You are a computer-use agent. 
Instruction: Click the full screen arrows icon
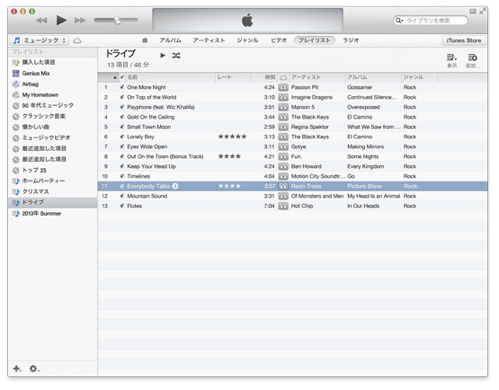482,11
